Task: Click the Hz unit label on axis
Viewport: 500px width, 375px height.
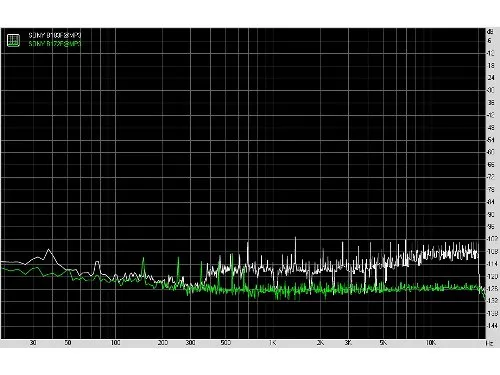Action: tap(490, 343)
